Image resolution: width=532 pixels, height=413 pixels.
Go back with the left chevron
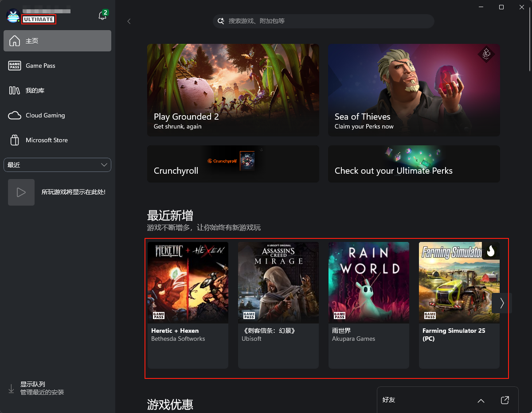point(129,21)
